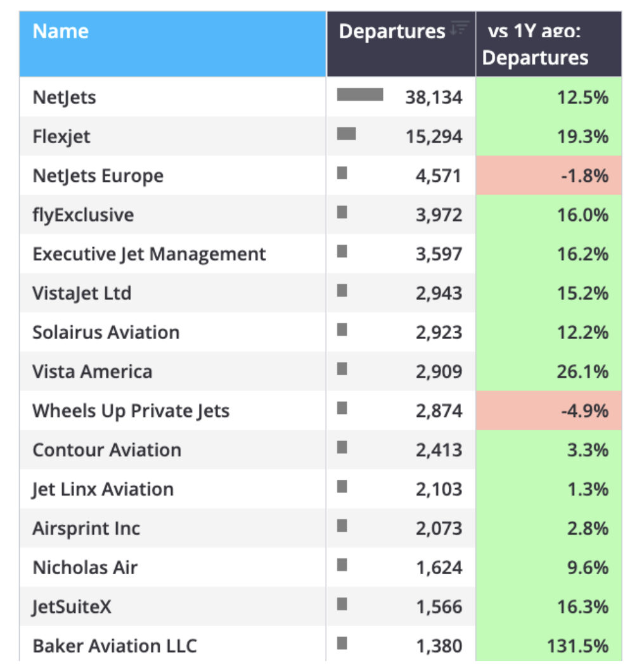Select the green 131.5% change cell
This screenshot has width=644, height=668.
[x=548, y=646]
